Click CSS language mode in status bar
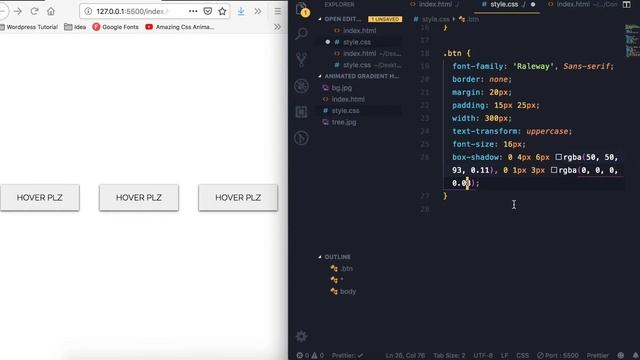 coord(522,356)
